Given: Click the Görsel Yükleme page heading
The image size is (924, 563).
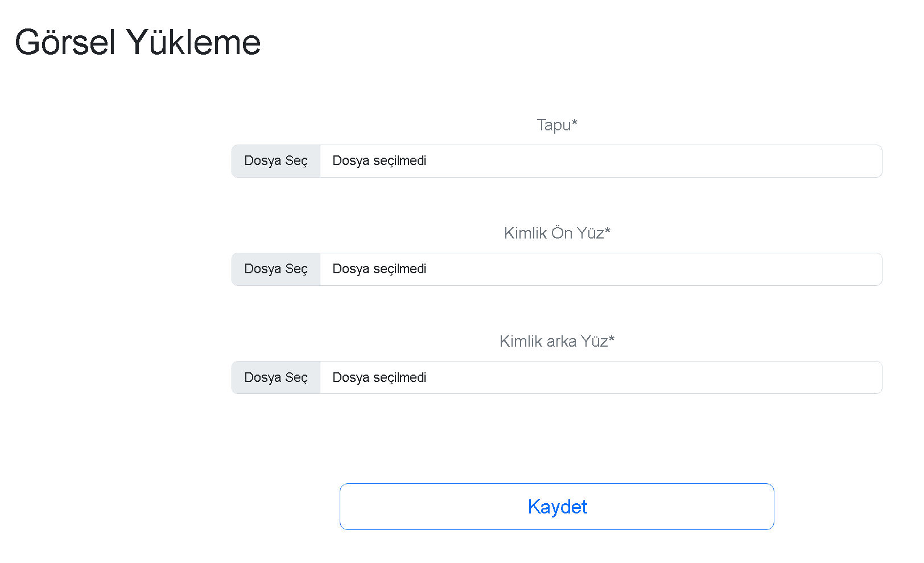Looking at the screenshot, I should coord(138,43).
